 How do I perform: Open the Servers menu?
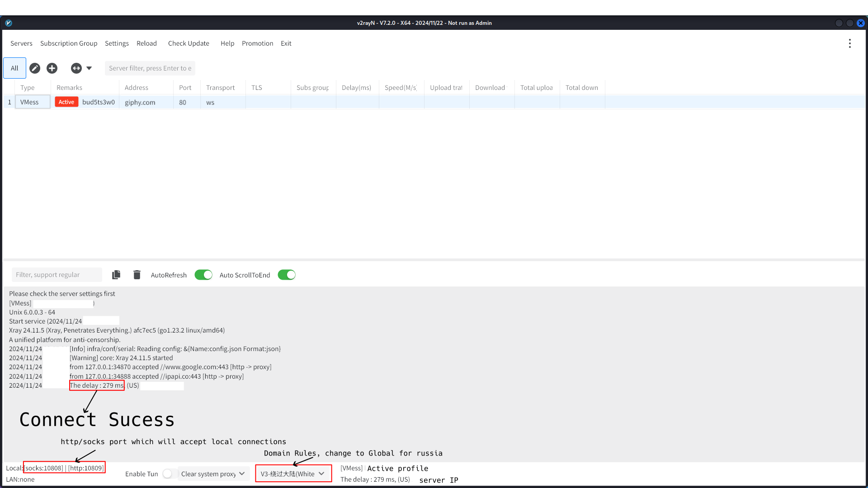pyautogui.click(x=21, y=43)
